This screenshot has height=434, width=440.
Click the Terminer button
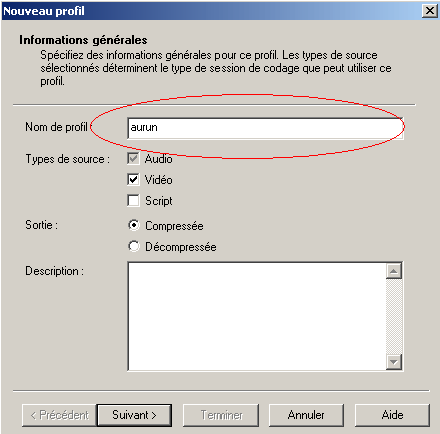click(221, 415)
